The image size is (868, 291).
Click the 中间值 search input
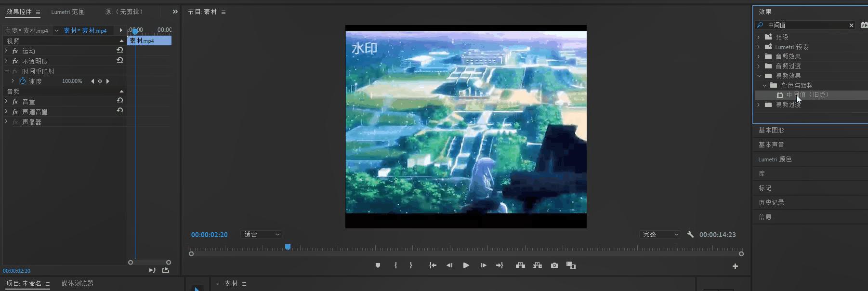(x=805, y=25)
